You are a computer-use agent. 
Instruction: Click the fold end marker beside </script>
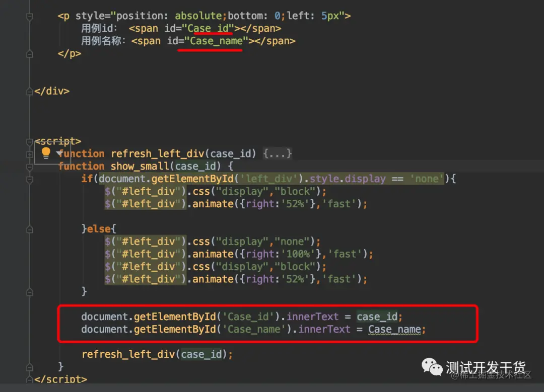pos(30,379)
